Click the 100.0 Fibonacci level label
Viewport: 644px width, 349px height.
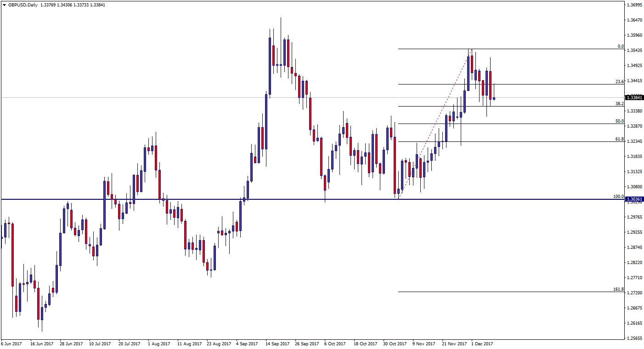click(x=618, y=197)
